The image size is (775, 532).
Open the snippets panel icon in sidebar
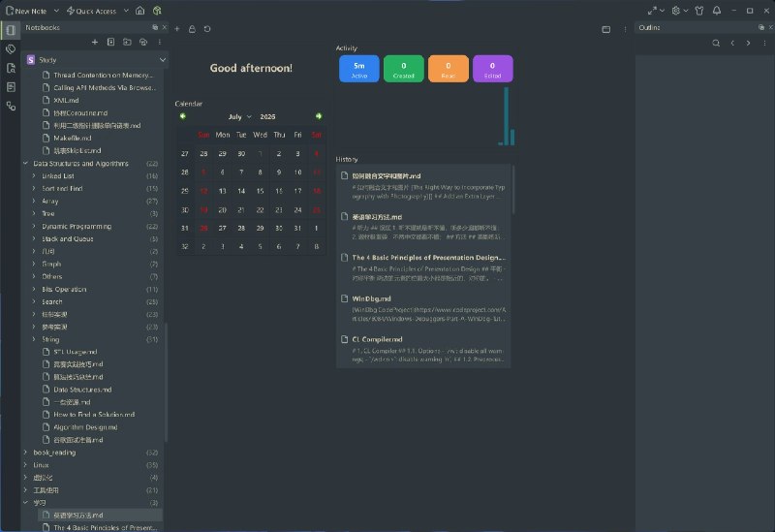click(x=11, y=87)
